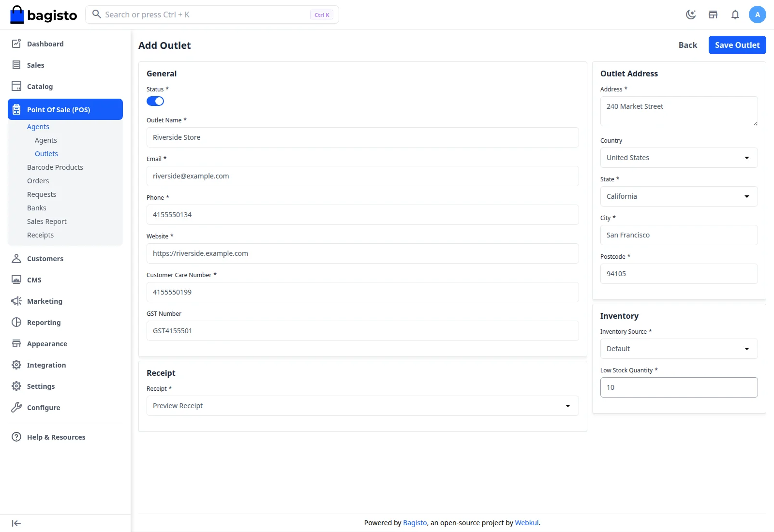Open the Settings gear icon
The height and width of the screenshot is (532, 774).
[x=16, y=386]
